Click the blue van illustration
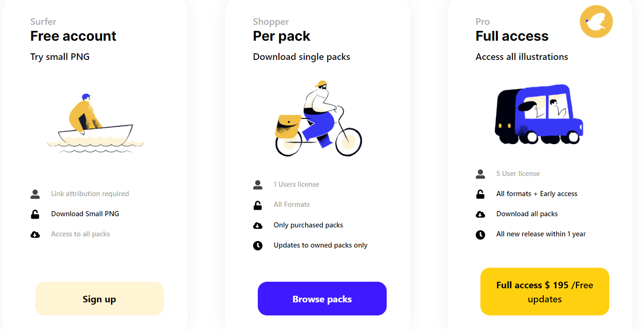The image size is (644, 329). [539, 114]
